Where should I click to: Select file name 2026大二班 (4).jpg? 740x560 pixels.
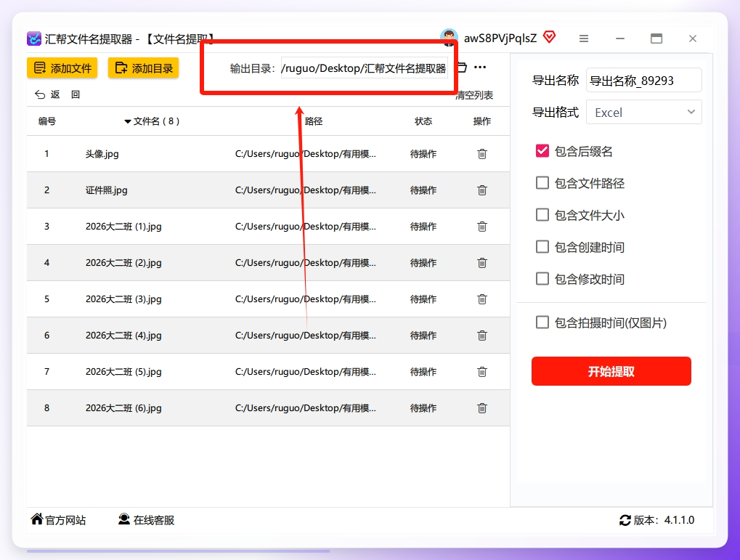pyautogui.click(x=123, y=336)
